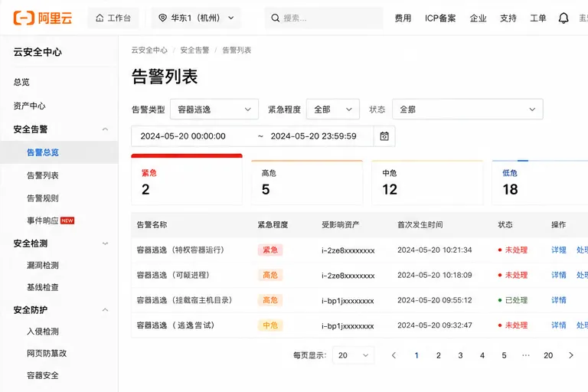Click 云安全中心 breadcrumb link
The image size is (588, 392).
point(149,50)
